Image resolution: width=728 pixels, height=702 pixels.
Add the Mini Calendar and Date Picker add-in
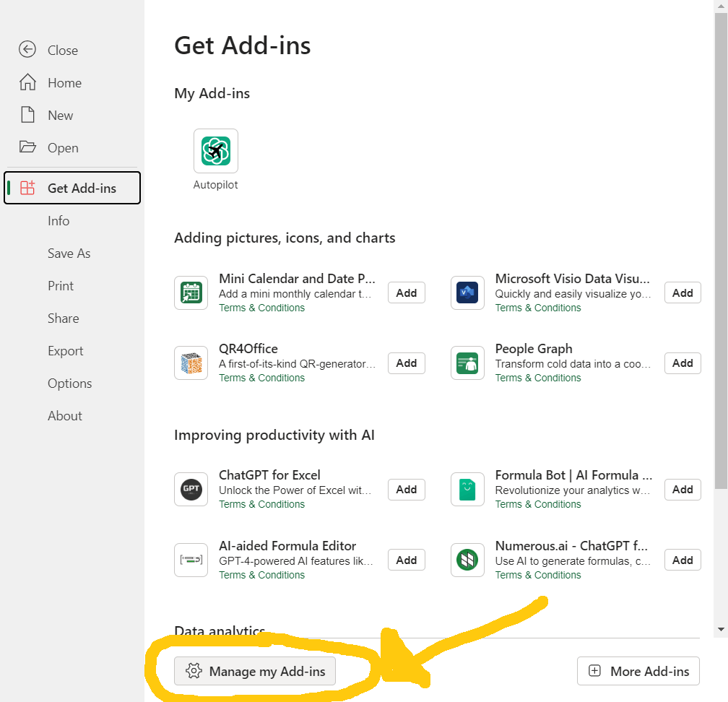coord(406,292)
